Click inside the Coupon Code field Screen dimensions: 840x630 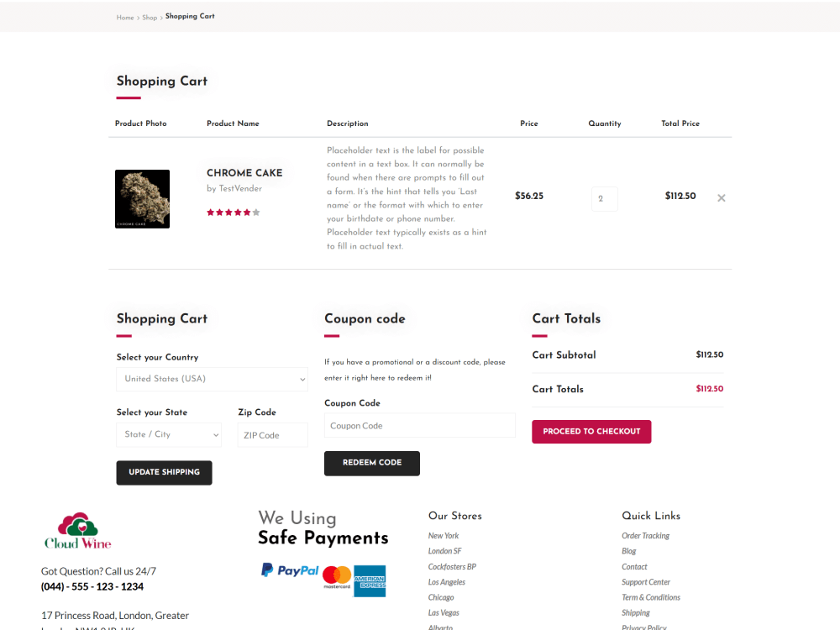click(419, 425)
